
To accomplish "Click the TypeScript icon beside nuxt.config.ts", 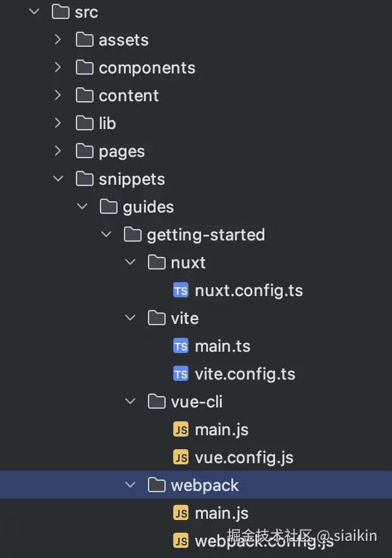I will pyautogui.click(x=181, y=291).
